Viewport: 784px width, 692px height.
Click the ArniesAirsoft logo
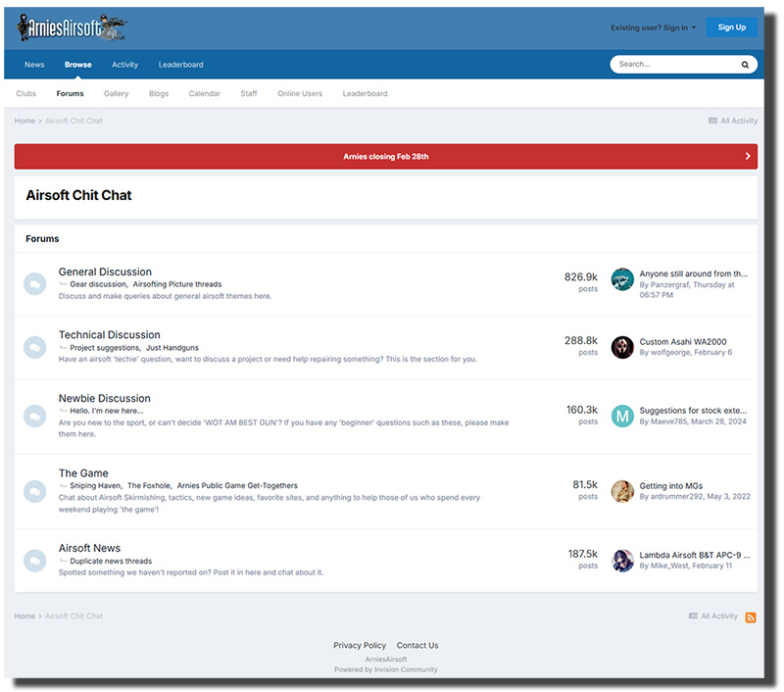coord(73,27)
